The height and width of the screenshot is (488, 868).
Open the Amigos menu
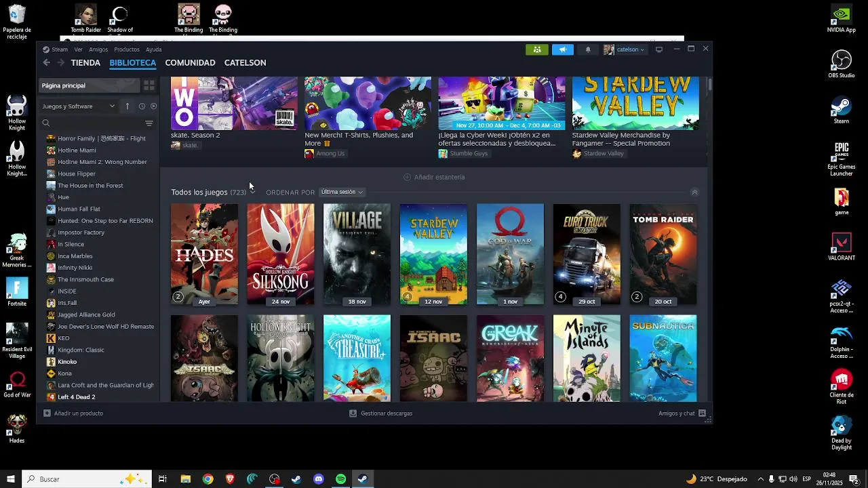point(98,49)
